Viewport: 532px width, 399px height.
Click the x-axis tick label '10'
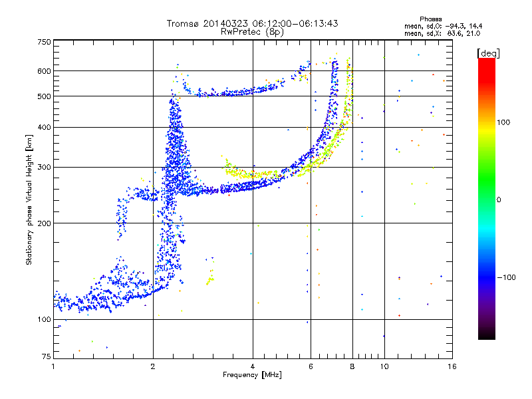(384, 366)
